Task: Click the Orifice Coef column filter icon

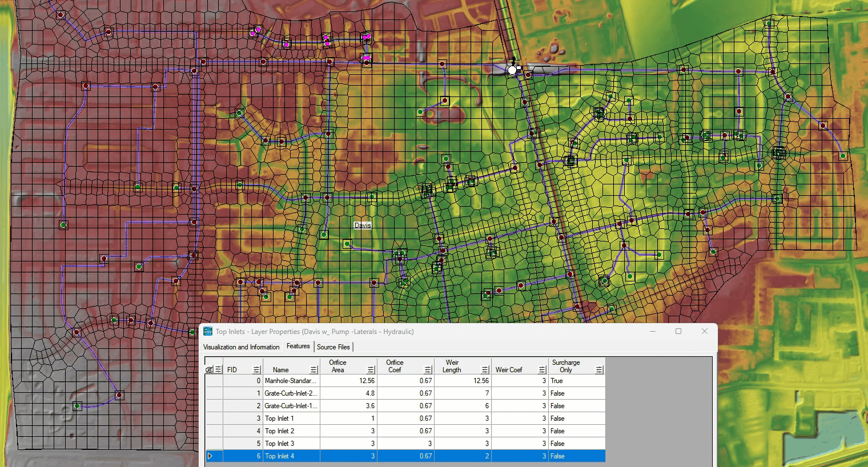Action: point(428,370)
